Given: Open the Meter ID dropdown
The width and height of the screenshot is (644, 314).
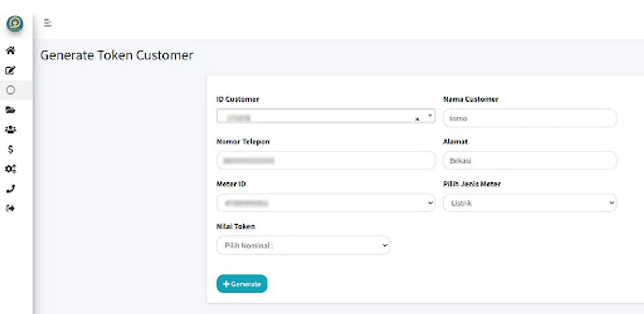Looking at the screenshot, I should click(x=325, y=203).
